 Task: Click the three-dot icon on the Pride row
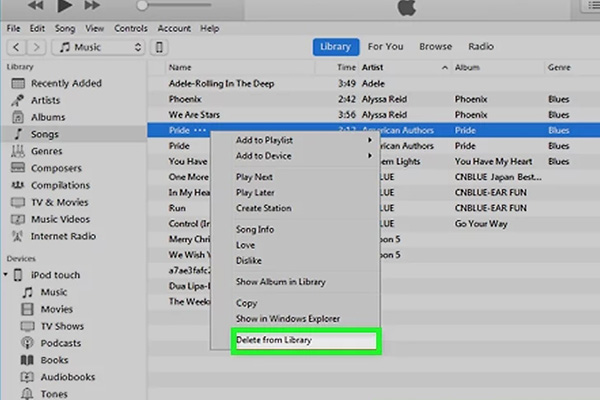pos(201,131)
